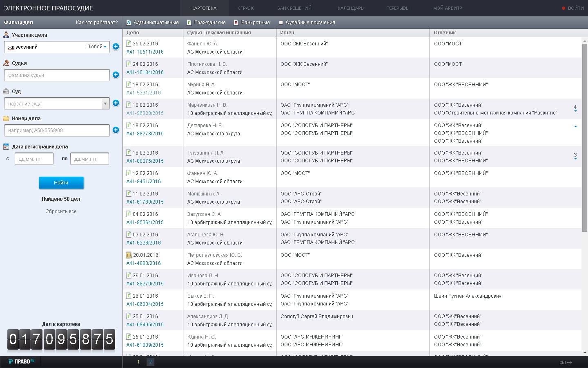
Task: Switch to the Банк решений tab
Action: click(294, 8)
